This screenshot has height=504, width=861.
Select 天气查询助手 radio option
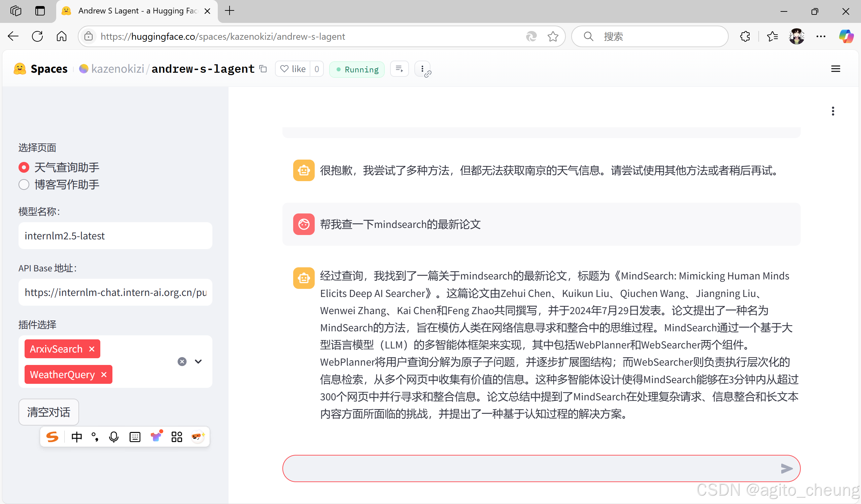24,167
